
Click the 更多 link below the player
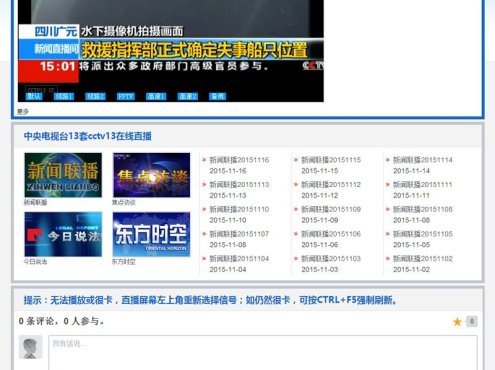[x=23, y=112]
